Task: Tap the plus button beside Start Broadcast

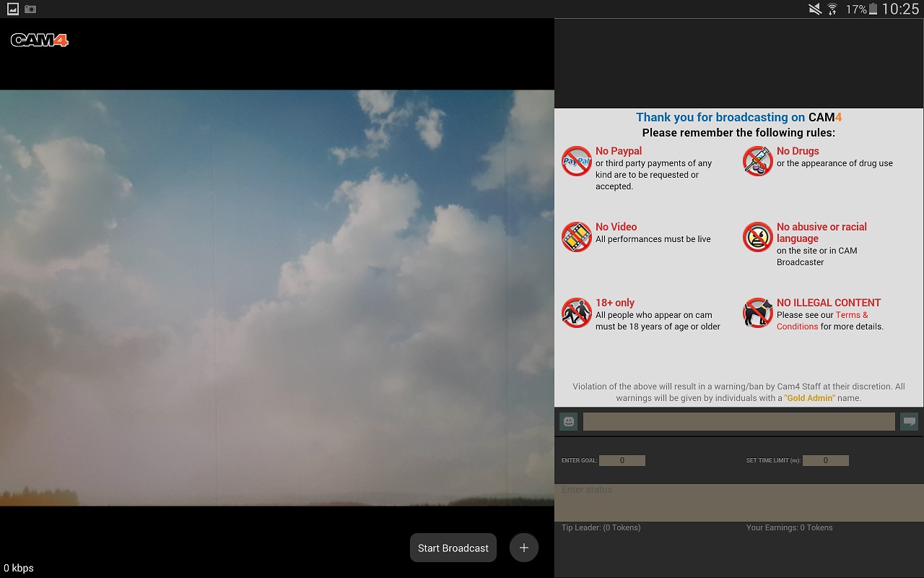Action: click(524, 548)
